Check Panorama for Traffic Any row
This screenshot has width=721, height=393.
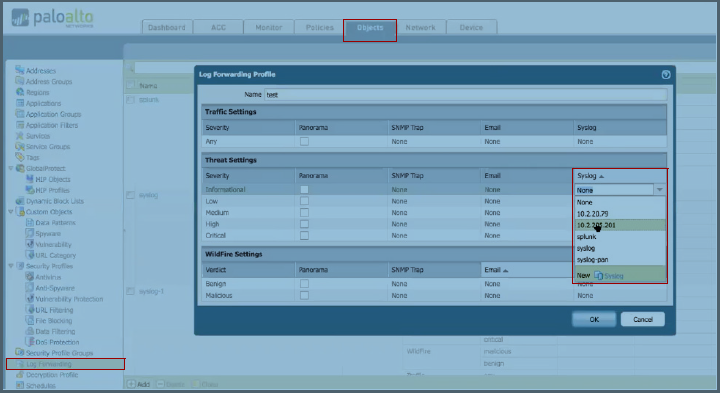pos(304,142)
